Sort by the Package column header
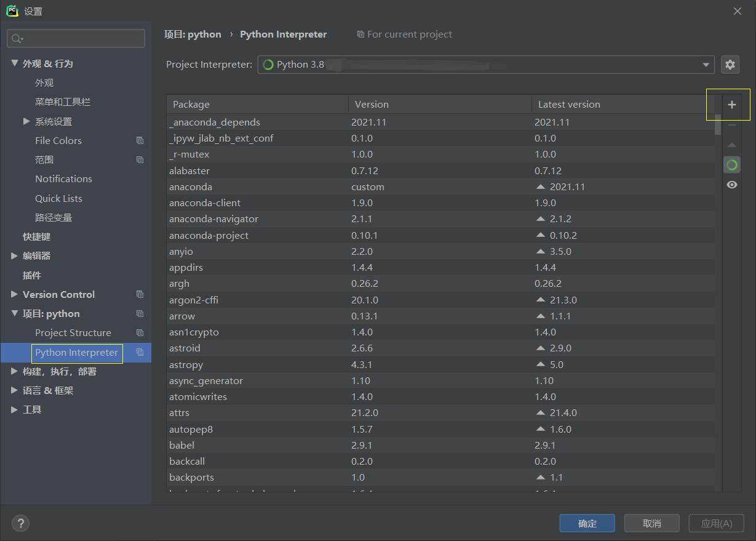Screen dimensions: 756x541 pos(257,105)
